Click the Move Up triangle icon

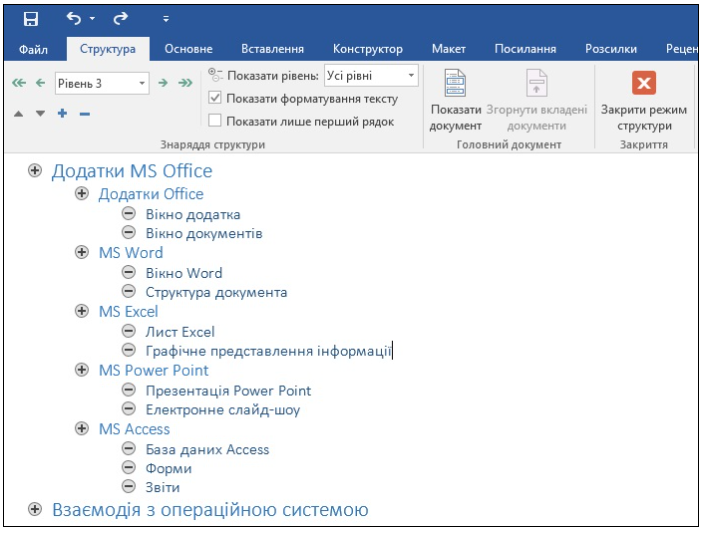tap(19, 114)
